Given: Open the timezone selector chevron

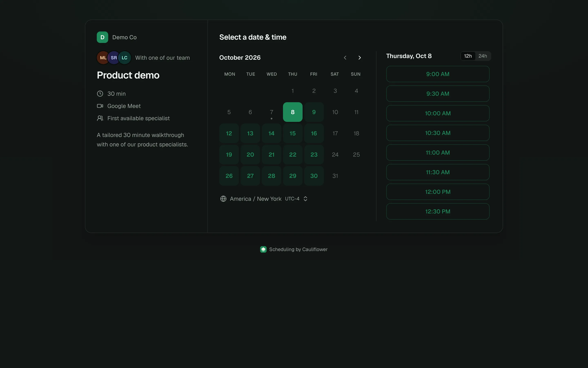Looking at the screenshot, I should [305, 199].
